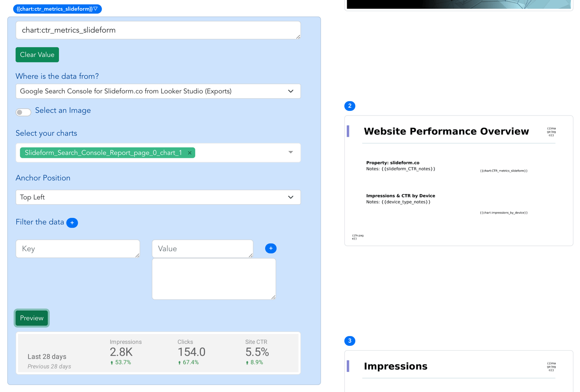
Task: Click the chart preview image showing Impressions
Action: click(x=158, y=353)
